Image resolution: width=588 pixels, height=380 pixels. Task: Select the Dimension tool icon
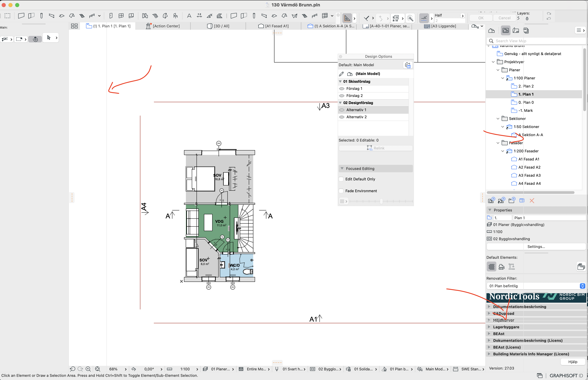pos(199,16)
